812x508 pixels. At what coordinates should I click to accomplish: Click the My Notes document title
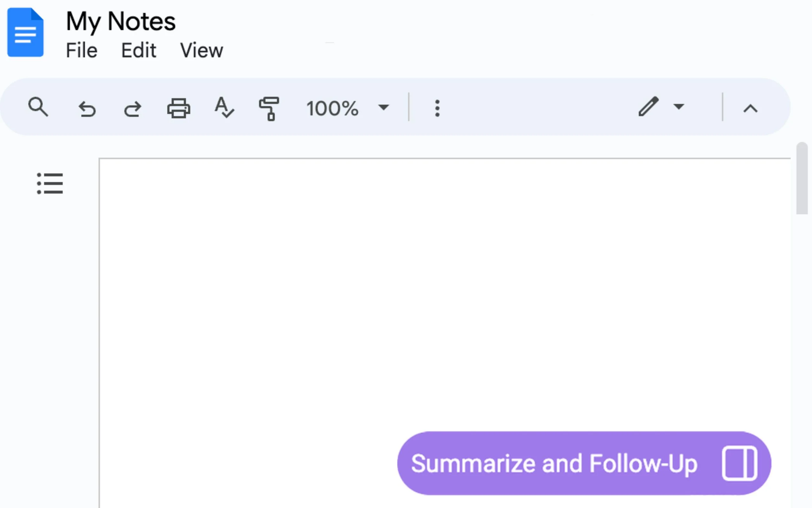pyautogui.click(x=121, y=21)
